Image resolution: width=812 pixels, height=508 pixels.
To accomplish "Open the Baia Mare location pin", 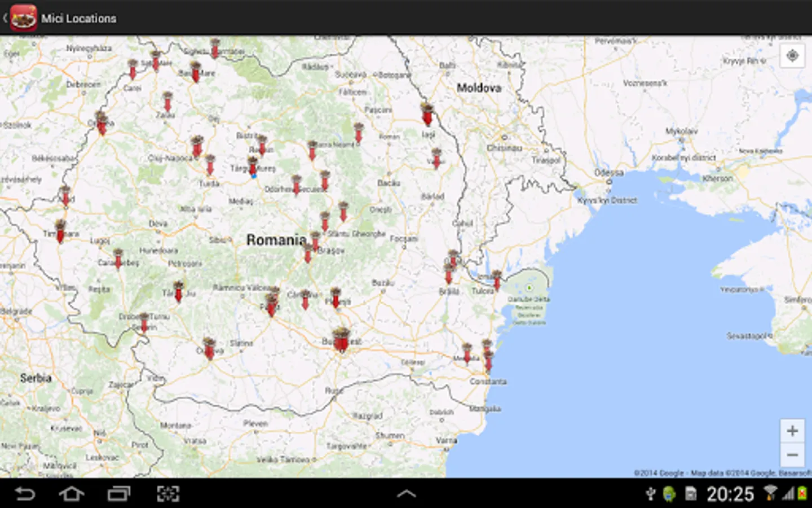I will coord(196,73).
